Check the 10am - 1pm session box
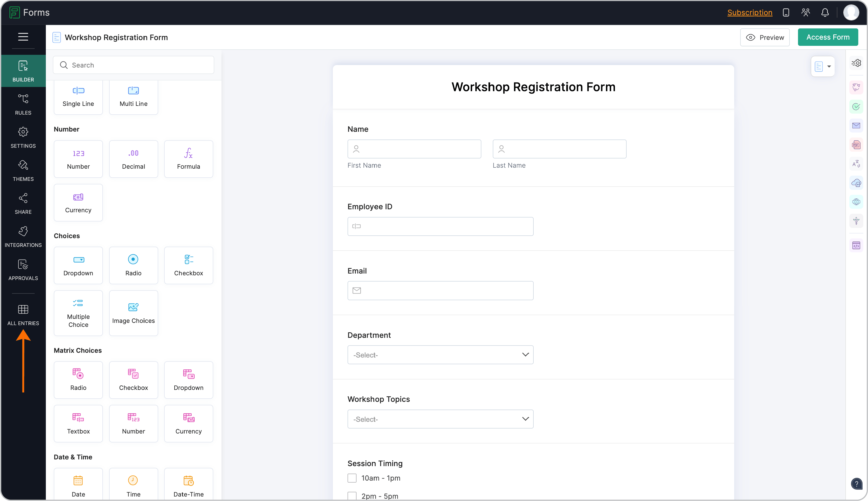The height and width of the screenshot is (501, 868). tap(352, 478)
